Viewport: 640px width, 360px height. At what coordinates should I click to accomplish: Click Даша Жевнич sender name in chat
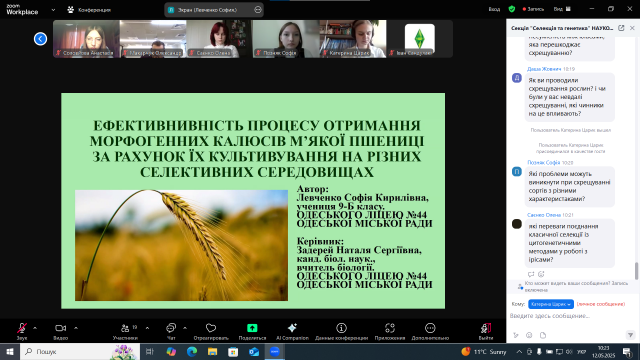(x=544, y=69)
